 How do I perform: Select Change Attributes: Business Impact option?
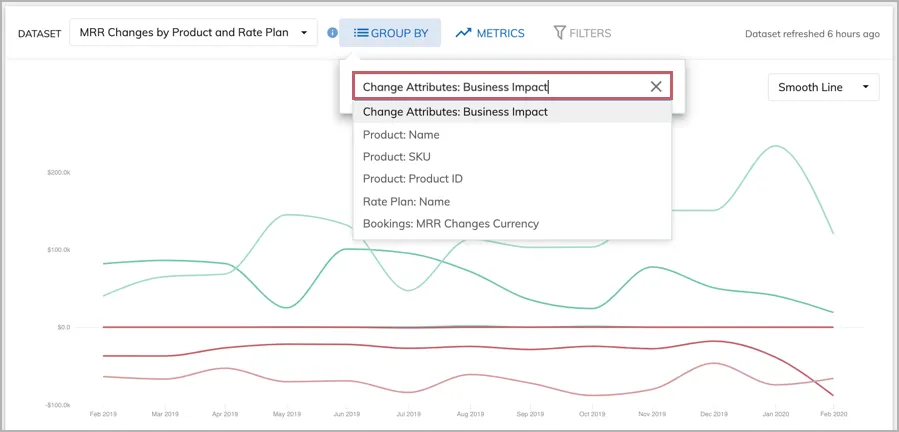512,112
